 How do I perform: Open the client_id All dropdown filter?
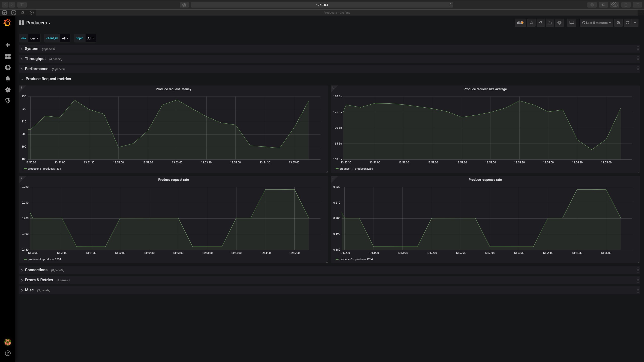point(65,38)
